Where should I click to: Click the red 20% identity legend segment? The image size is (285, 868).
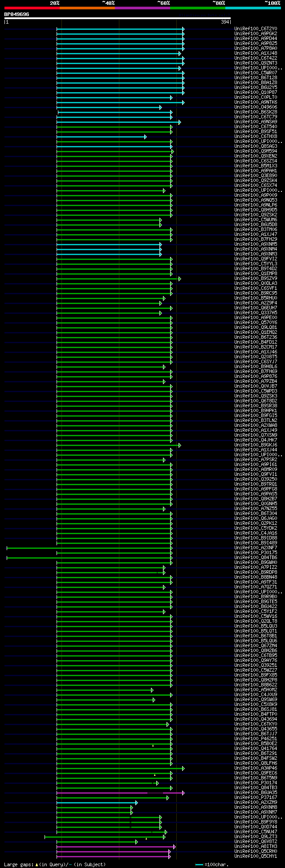tap(32, 8)
